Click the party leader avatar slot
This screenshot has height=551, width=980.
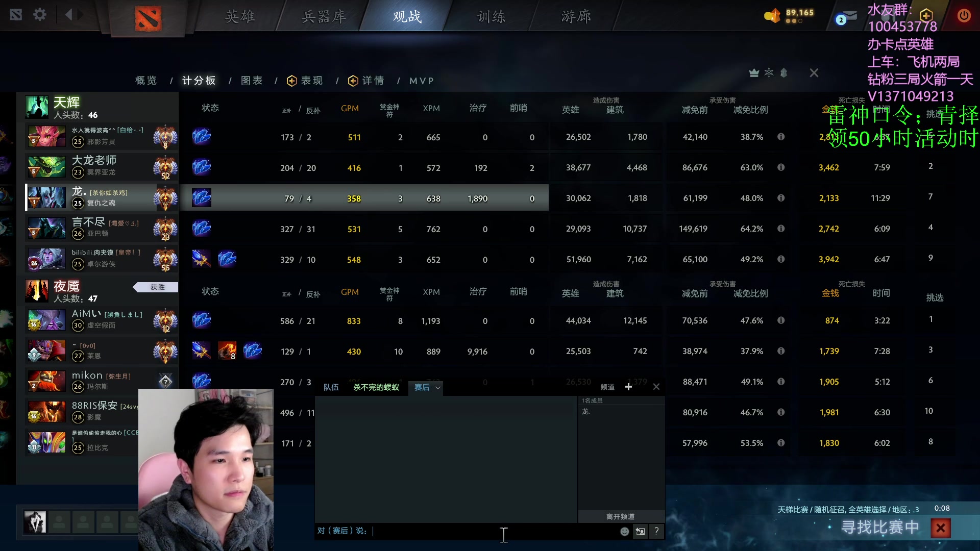click(x=35, y=522)
